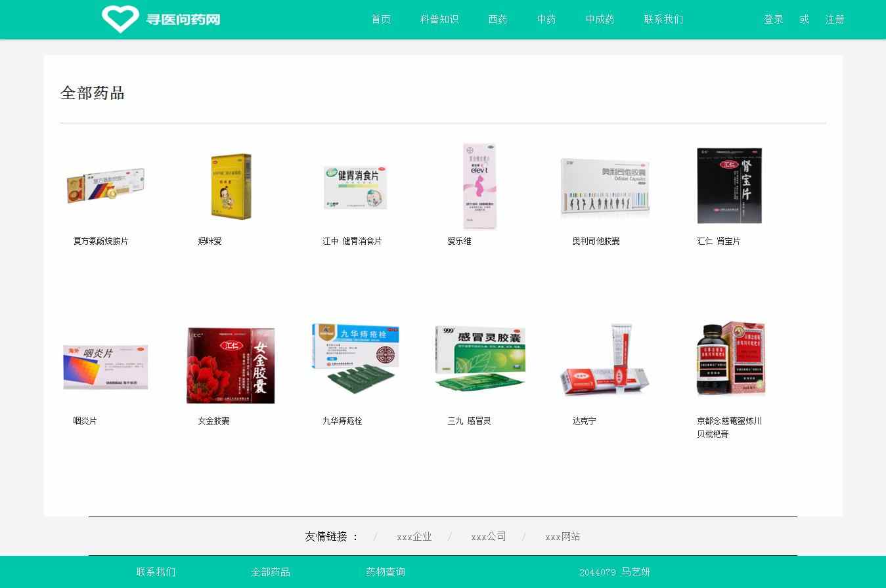Open the 九华痔疮栓 product image
This screenshot has height=588, width=886.
(x=355, y=358)
